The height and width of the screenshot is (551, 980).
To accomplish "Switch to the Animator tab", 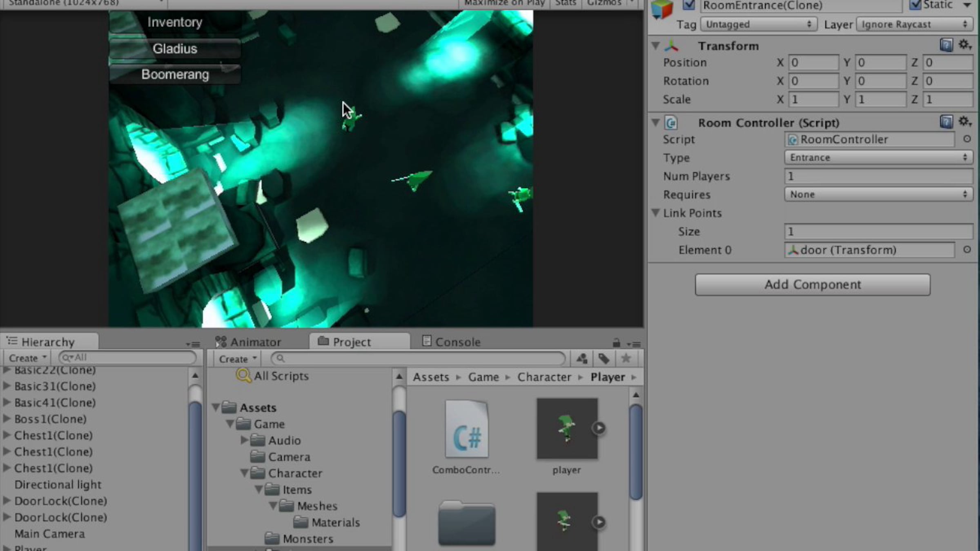I will coord(248,342).
